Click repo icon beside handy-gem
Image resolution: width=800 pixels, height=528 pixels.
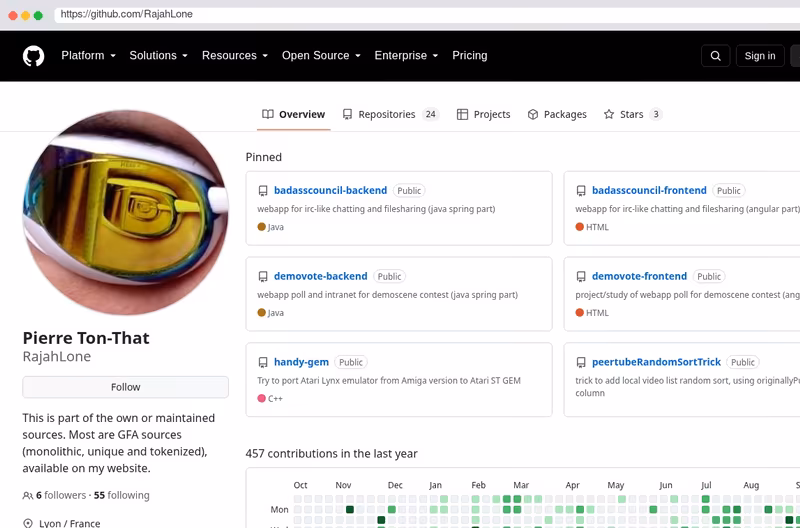click(x=263, y=362)
